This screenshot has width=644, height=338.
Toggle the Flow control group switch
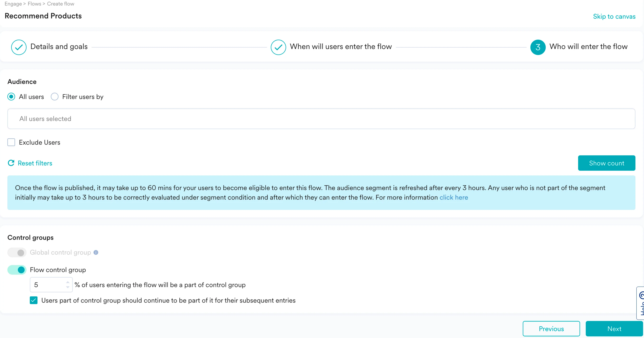[17, 270]
